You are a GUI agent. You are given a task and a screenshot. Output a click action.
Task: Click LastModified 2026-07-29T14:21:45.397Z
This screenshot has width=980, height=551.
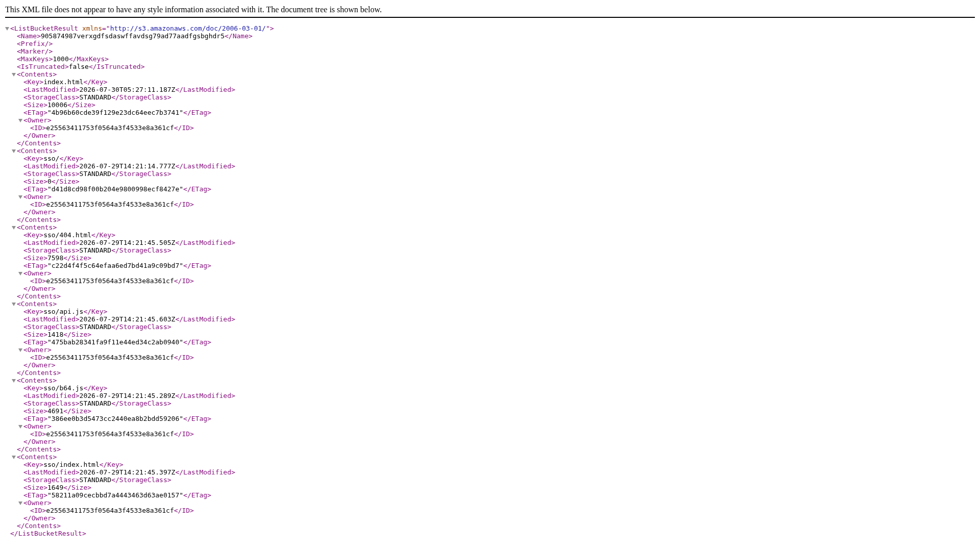(127, 472)
